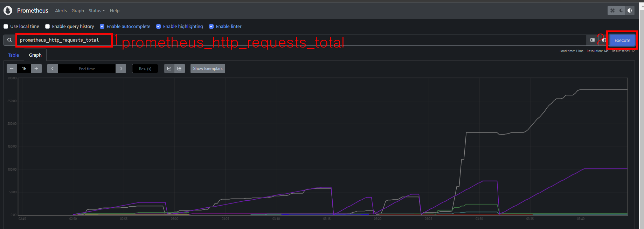
Task: Click the Resolution: 14s text
Action: [x=597, y=51]
